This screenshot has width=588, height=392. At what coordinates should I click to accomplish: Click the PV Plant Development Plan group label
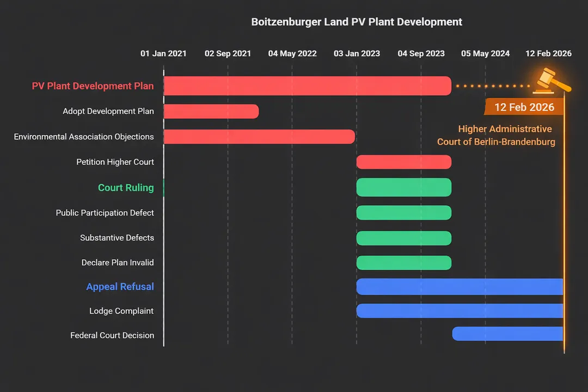click(93, 86)
